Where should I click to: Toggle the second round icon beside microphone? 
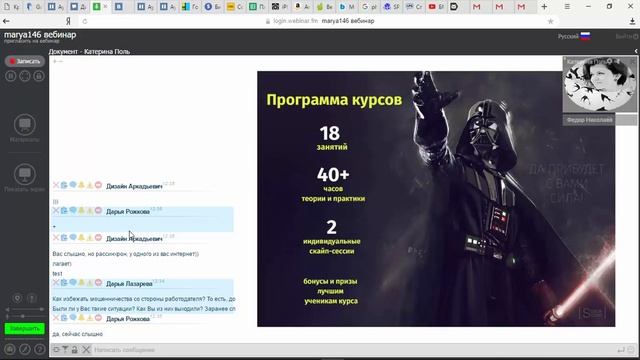coord(32,298)
